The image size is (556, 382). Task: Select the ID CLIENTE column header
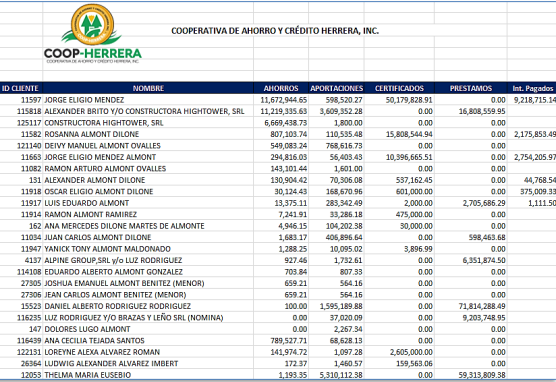(x=21, y=88)
